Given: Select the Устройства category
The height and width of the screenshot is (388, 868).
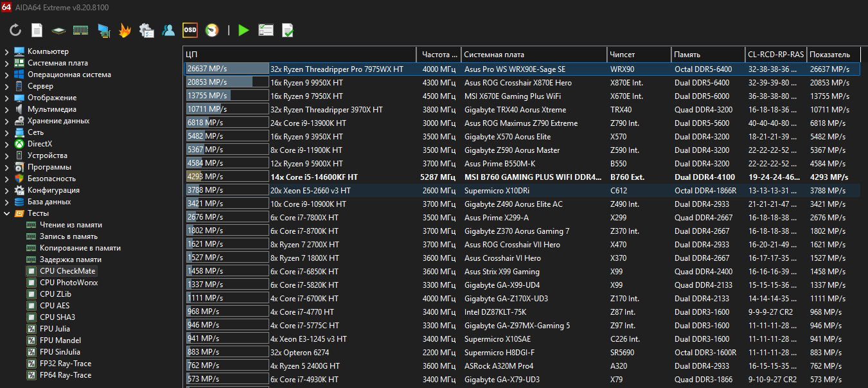Looking at the screenshot, I should coord(48,155).
